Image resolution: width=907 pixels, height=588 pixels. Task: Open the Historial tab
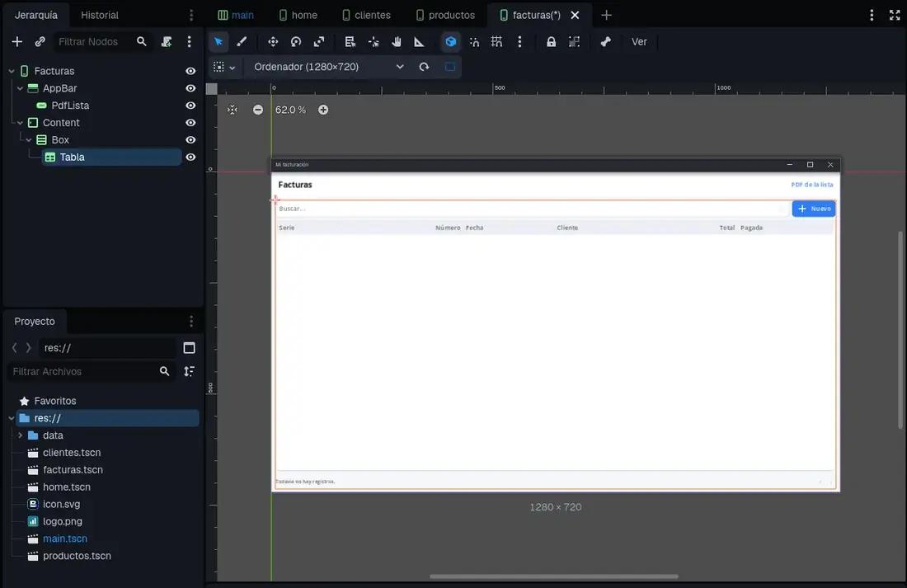click(x=100, y=15)
